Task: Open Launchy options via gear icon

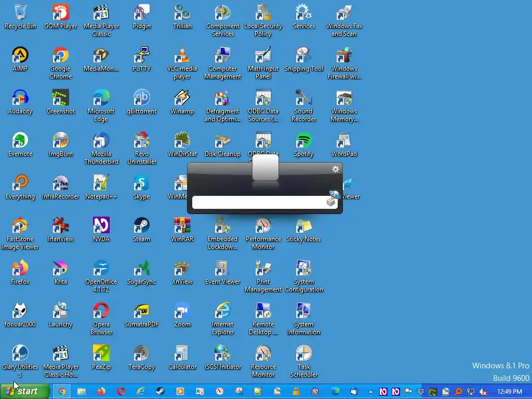Action: [x=335, y=169]
